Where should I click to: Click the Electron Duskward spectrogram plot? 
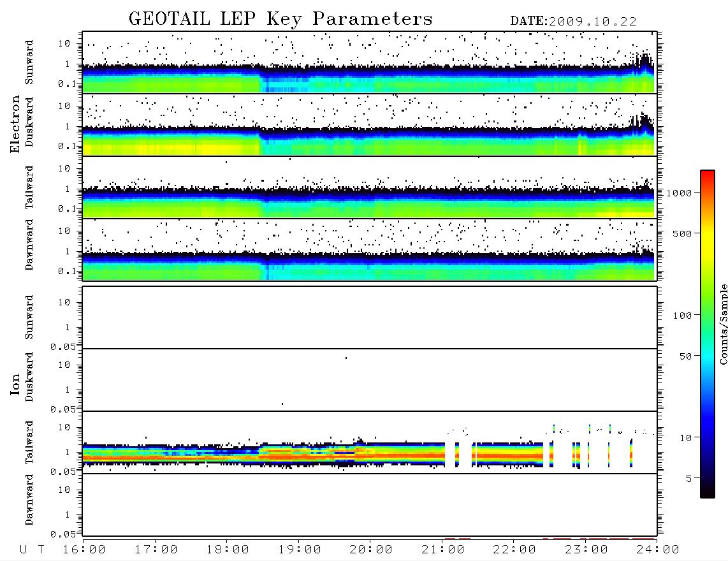click(370, 124)
